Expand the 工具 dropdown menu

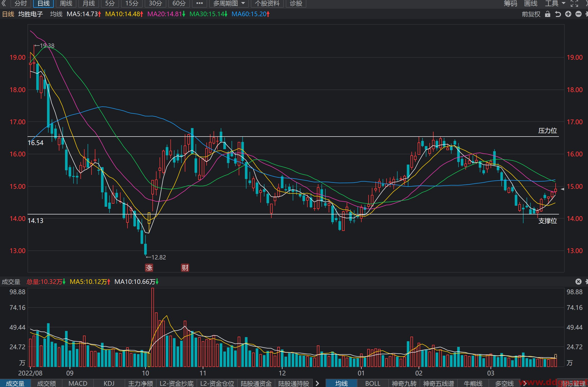coord(555,4)
